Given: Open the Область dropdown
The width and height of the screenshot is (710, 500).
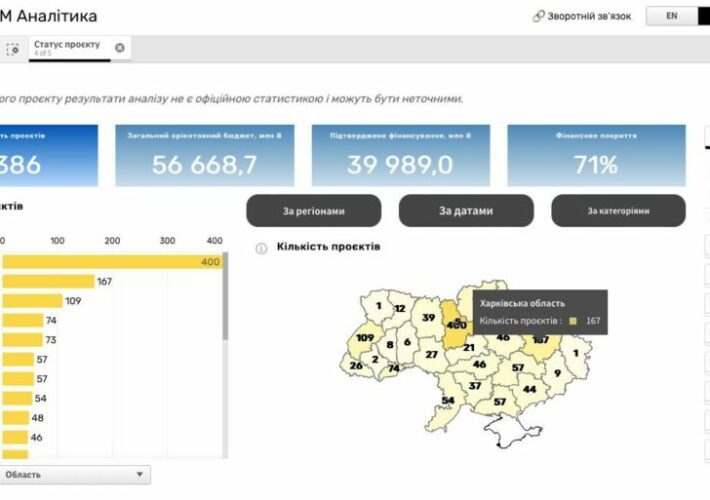Looking at the screenshot, I should click(70, 474).
